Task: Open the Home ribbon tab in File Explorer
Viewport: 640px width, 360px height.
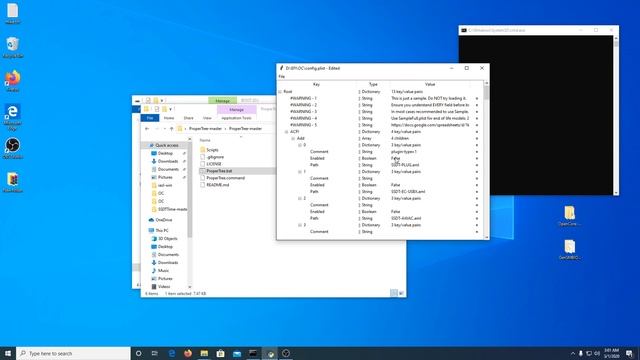Action: (169, 118)
